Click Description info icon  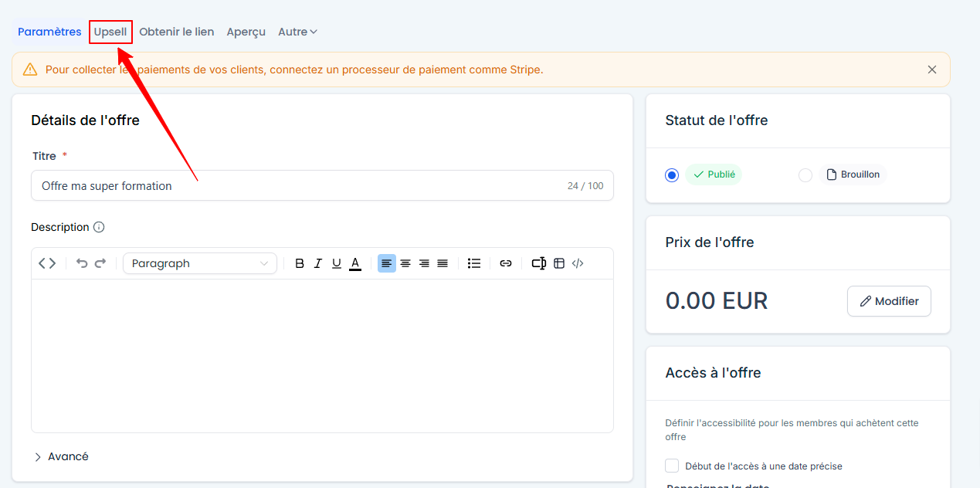[x=99, y=227]
